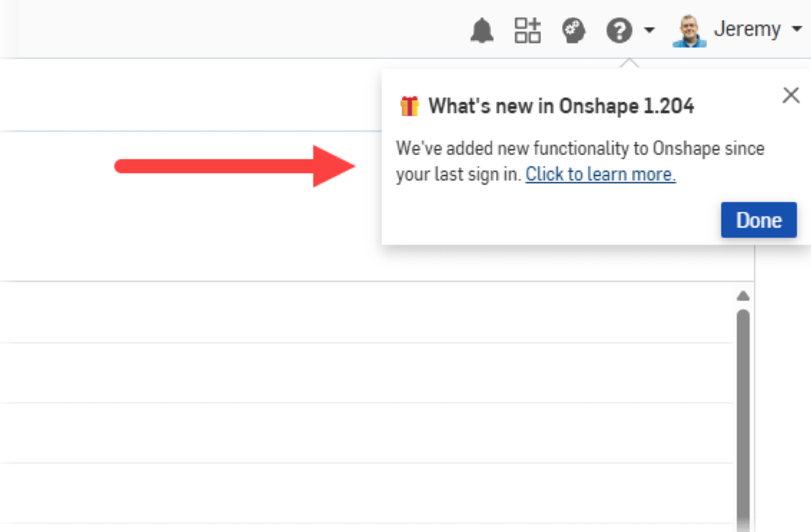Open the Jeremy account menu

747,29
